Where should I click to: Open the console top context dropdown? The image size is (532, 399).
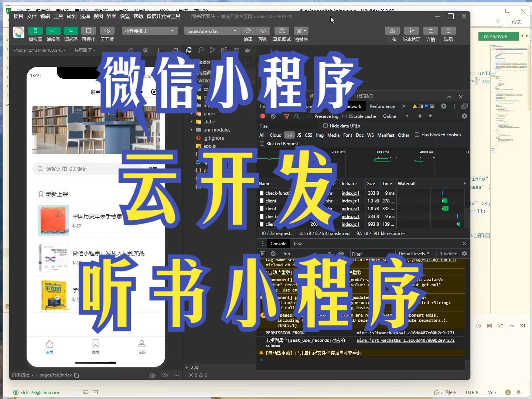pyautogui.click(x=307, y=254)
